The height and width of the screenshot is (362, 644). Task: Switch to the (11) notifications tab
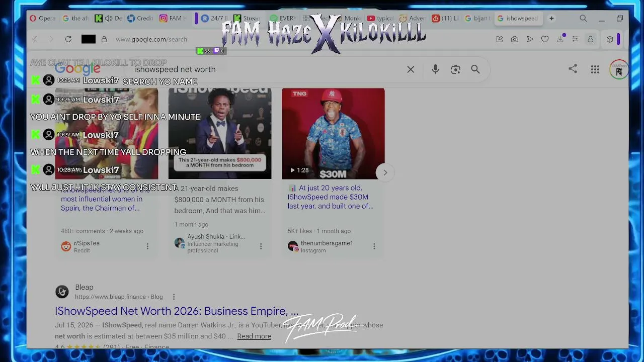(445, 19)
